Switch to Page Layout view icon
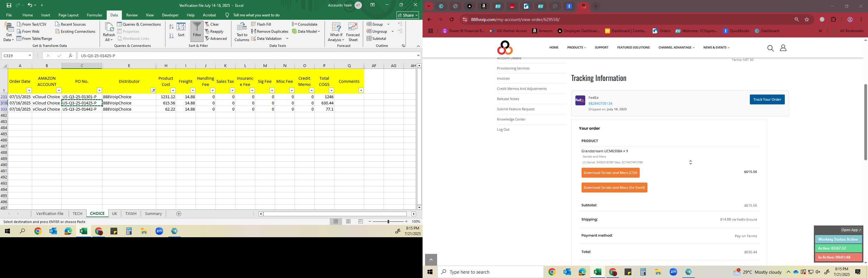 [x=348, y=221]
